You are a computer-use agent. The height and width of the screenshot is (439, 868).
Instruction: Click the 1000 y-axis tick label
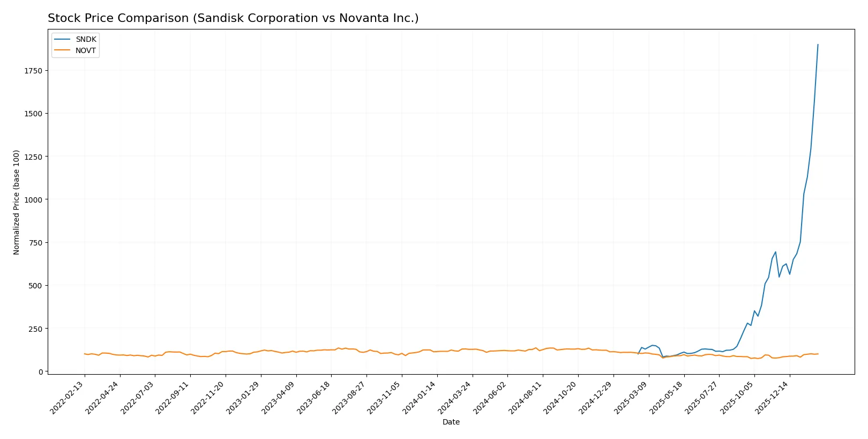pyautogui.click(x=33, y=199)
